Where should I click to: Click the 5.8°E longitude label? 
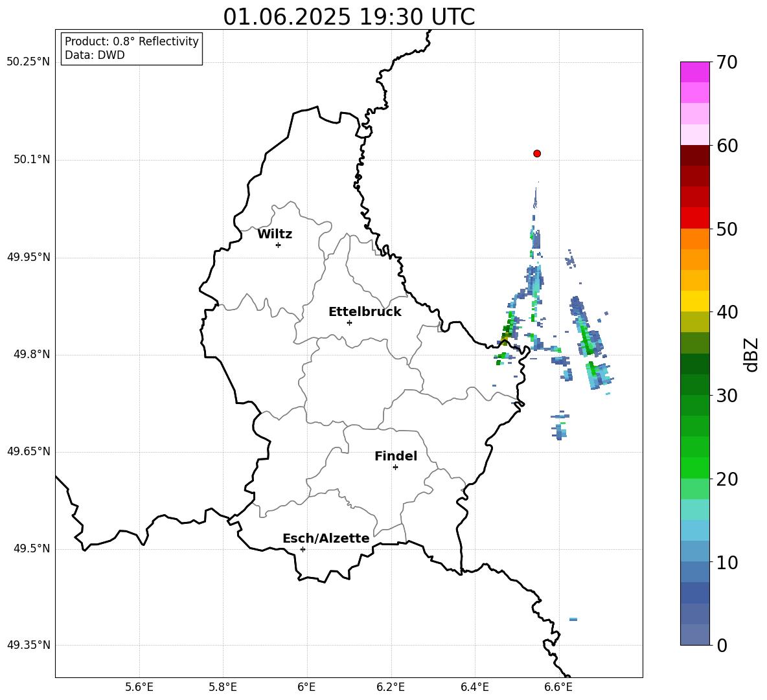[x=223, y=687]
